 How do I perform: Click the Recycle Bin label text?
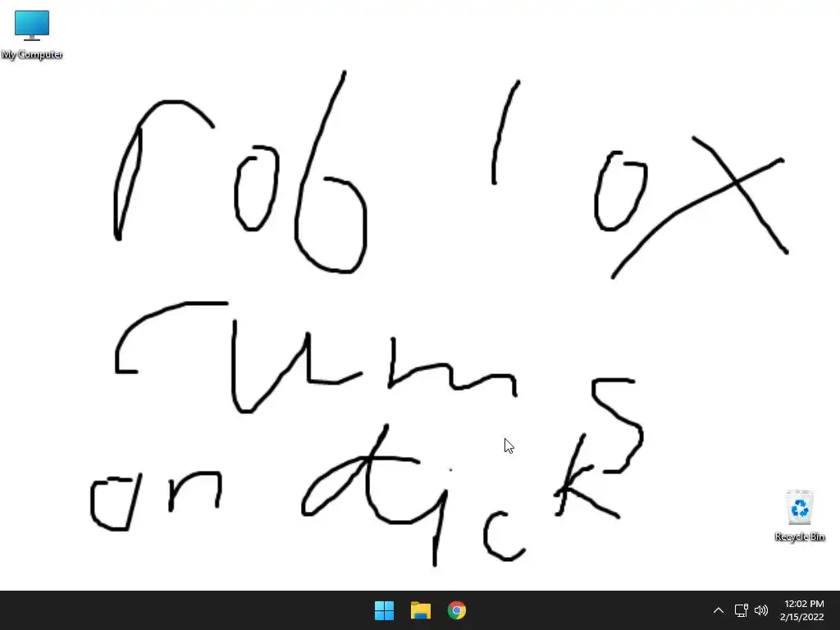[800, 536]
